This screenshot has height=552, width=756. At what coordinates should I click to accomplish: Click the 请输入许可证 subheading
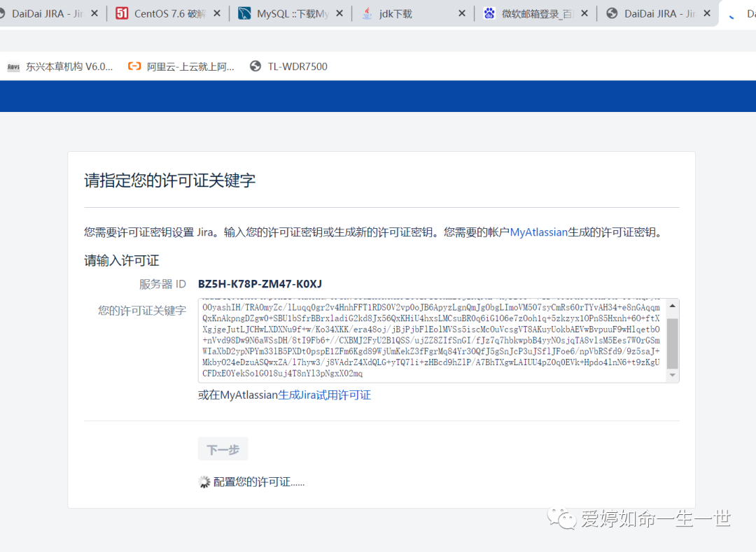122,260
